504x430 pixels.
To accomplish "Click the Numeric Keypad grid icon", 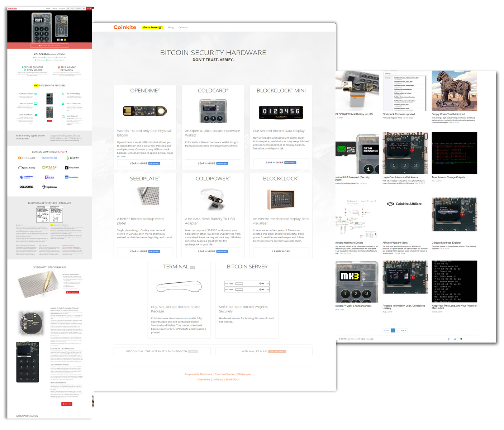I will point(36,94).
